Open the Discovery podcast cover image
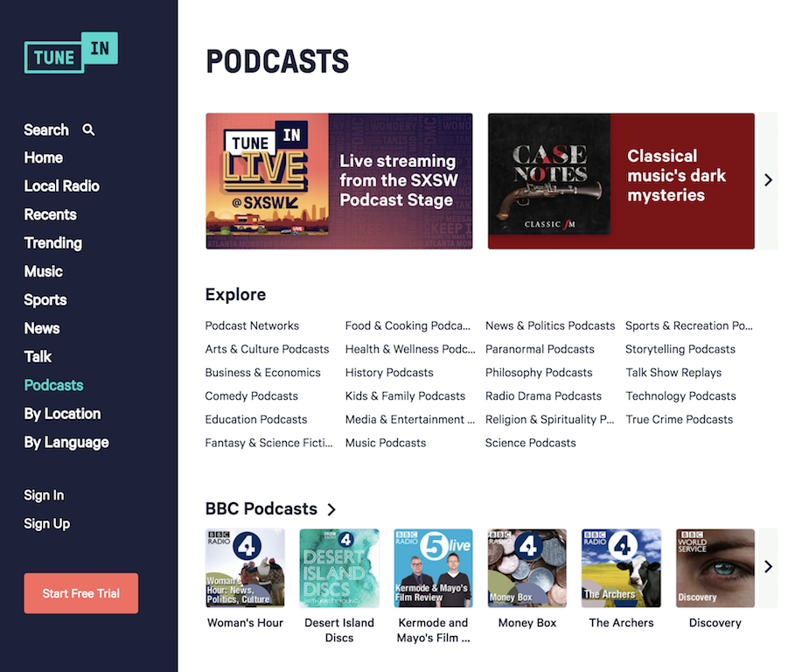Screen dimensions: 795x672 (715, 568)
